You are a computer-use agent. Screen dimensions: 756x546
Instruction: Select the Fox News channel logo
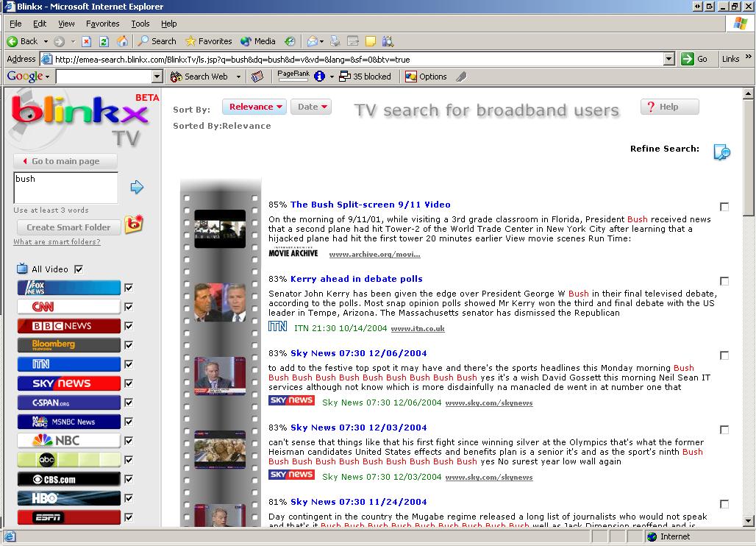pos(69,288)
